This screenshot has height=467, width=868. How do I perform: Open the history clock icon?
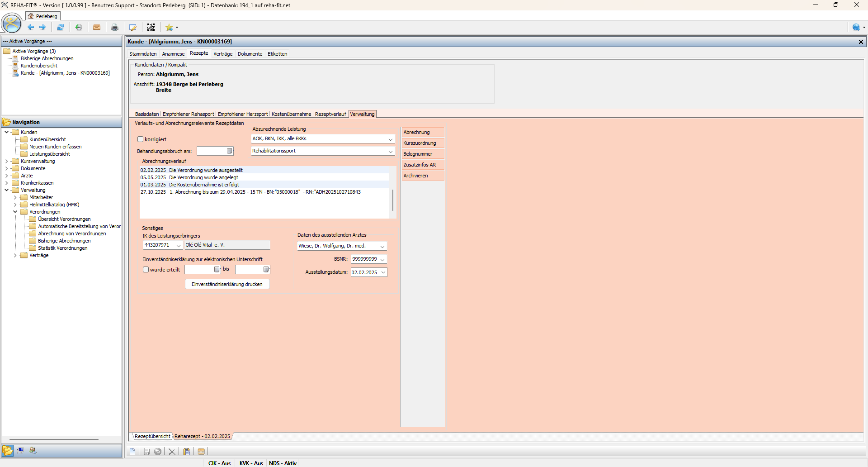[79, 27]
